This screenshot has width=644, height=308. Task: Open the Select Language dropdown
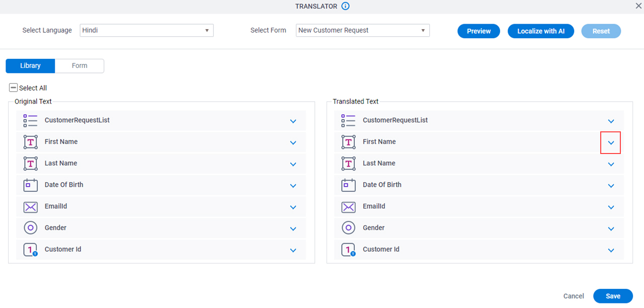147,30
